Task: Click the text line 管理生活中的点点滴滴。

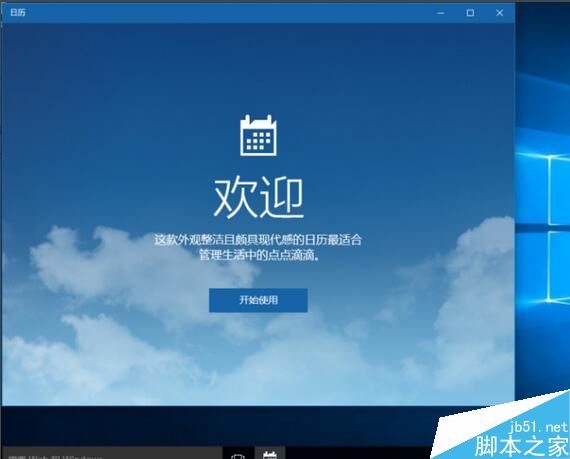Action: tap(260, 255)
